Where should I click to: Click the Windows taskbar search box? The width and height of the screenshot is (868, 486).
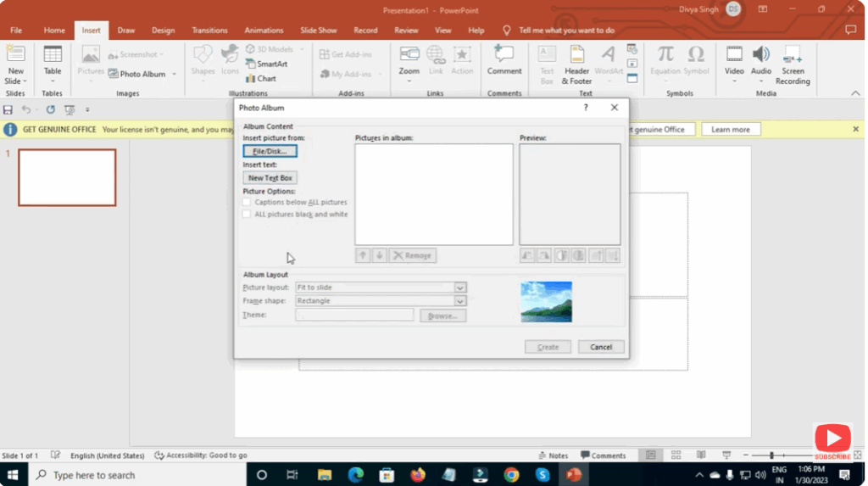pos(137,475)
